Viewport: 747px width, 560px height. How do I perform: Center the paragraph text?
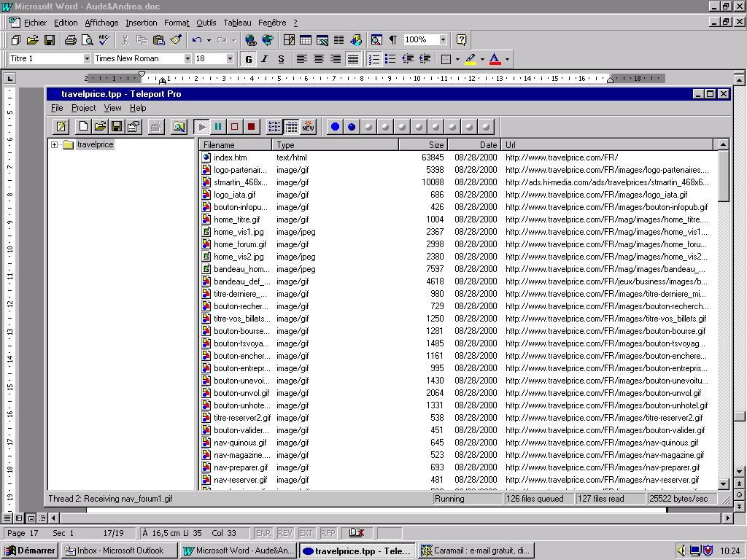click(319, 59)
